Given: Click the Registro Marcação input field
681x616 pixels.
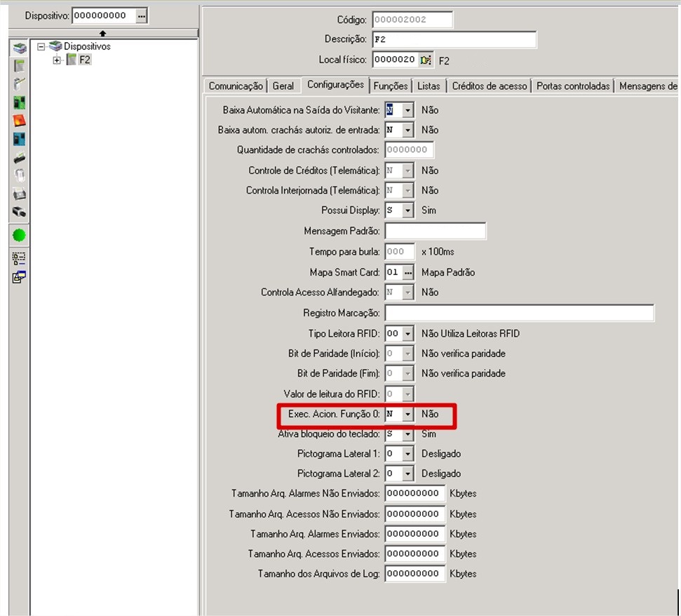Looking at the screenshot, I should [x=519, y=313].
